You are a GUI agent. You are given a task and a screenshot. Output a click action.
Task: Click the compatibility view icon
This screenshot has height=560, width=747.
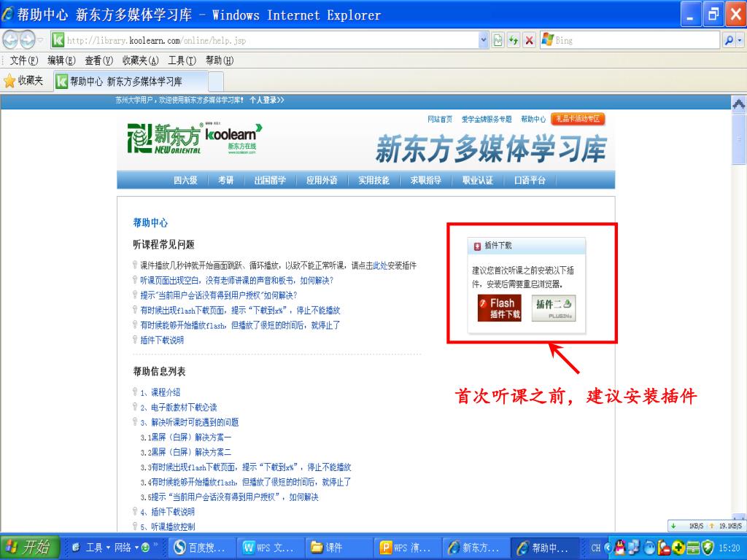(x=498, y=41)
